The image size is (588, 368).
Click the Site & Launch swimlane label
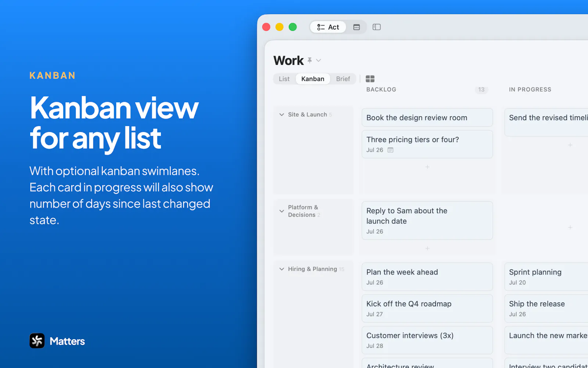[x=307, y=114]
